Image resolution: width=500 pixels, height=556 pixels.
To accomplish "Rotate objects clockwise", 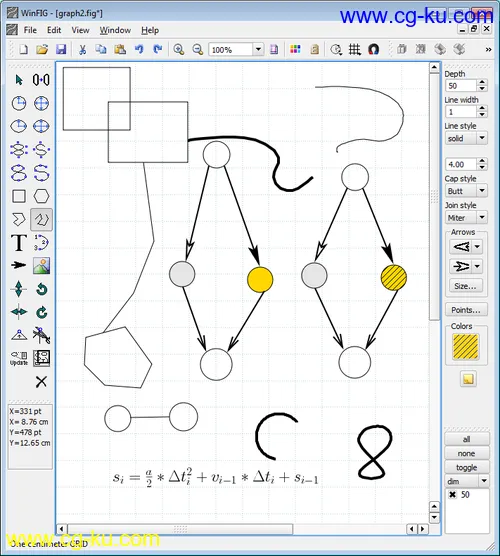I will (x=41, y=312).
